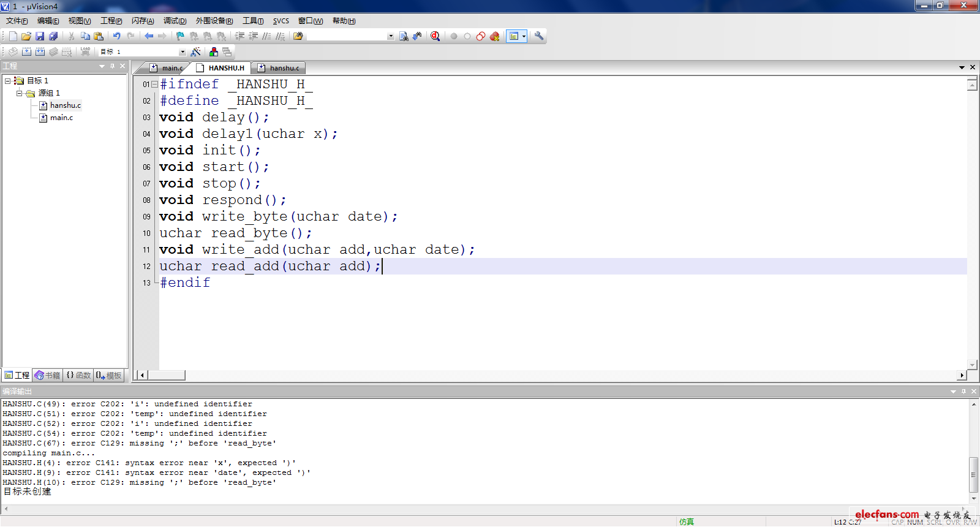This screenshot has height=527, width=980.
Task: Click the find text input field
Action: (x=347, y=36)
